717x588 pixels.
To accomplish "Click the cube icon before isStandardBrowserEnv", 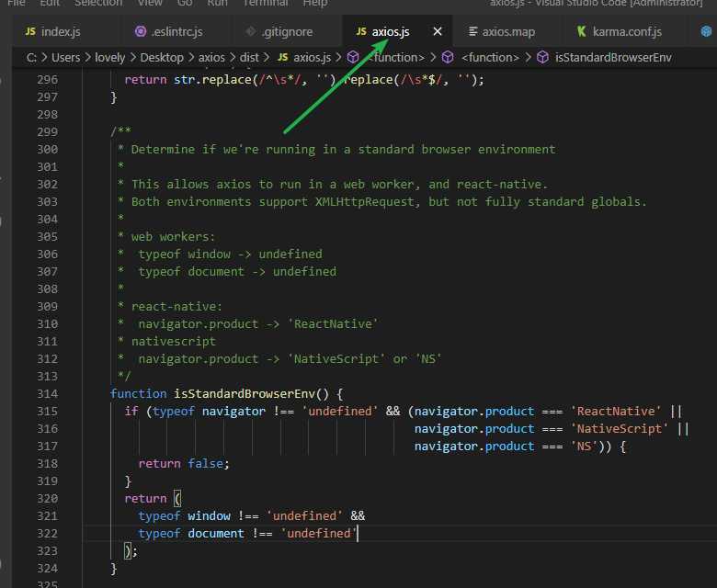I will [x=542, y=57].
